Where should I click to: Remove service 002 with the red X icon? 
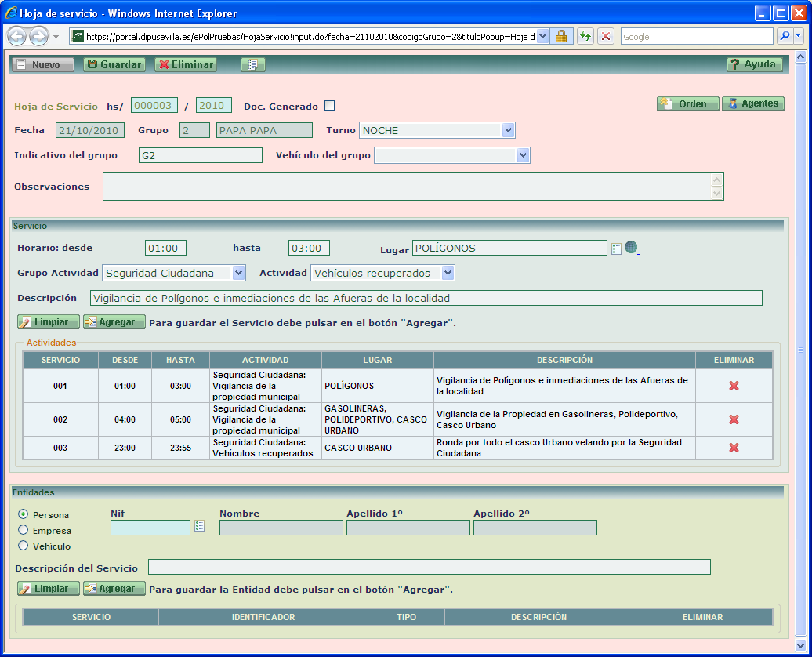click(x=734, y=419)
